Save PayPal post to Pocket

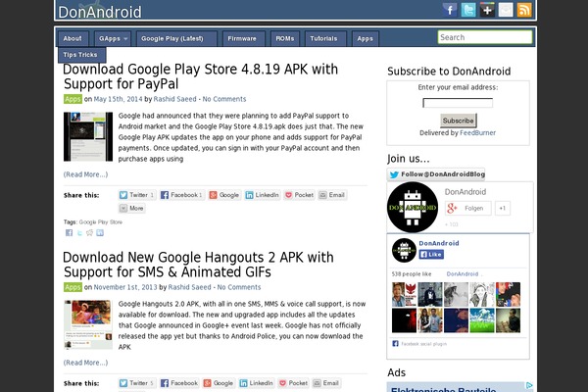tap(300, 195)
